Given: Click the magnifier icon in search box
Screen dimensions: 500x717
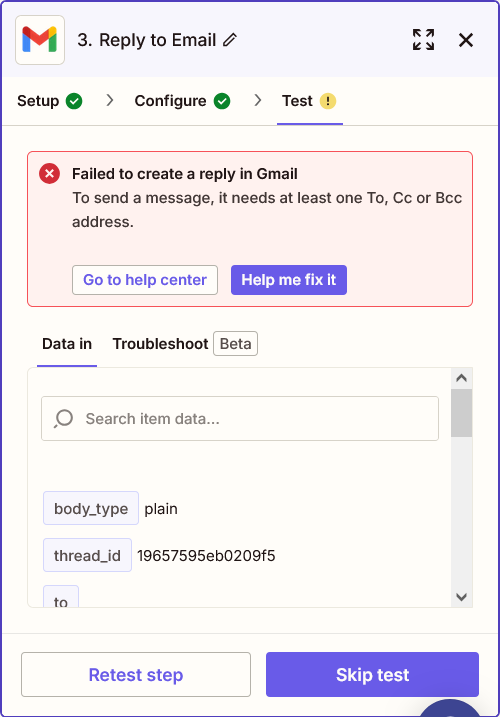Looking at the screenshot, I should [x=64, y=418].
